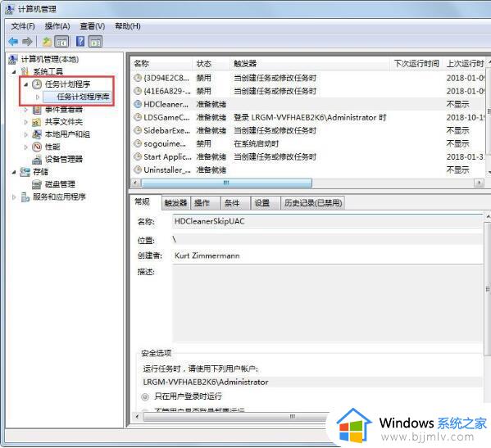
Task: Click the SidebarExe task clock icon
Action: pyautogui.click(x=138, y=130)
